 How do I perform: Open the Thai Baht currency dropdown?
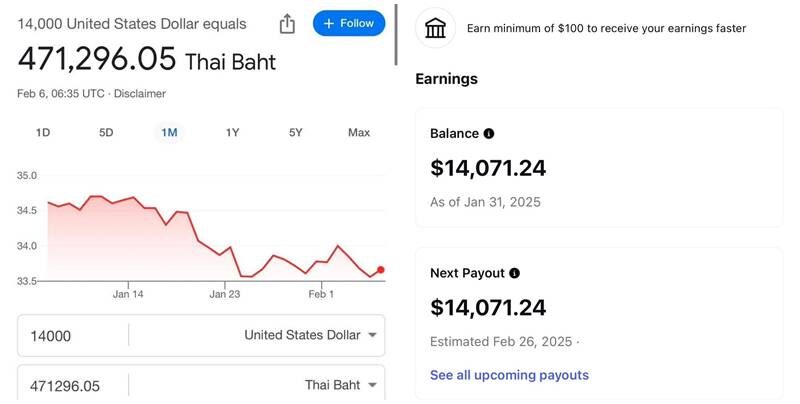coord(340,385)
